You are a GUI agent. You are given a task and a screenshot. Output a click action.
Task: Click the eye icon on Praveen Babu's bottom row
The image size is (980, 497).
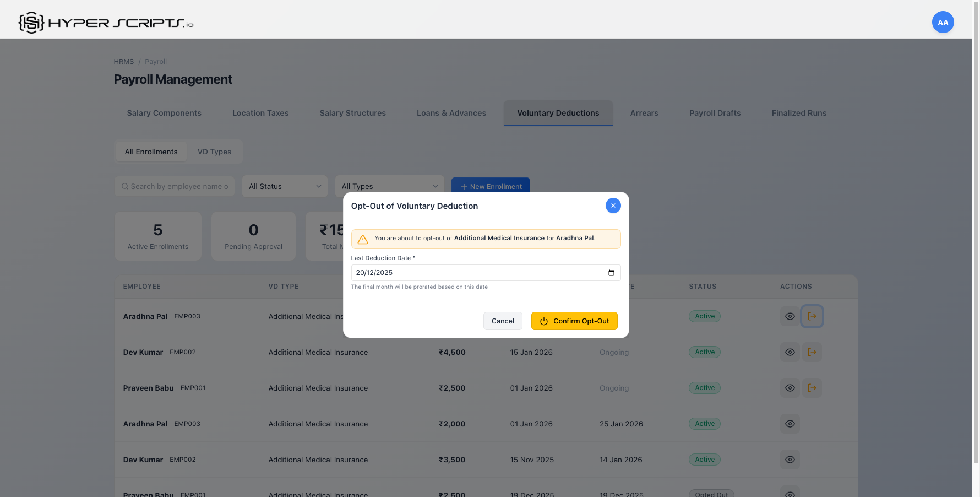790,493
